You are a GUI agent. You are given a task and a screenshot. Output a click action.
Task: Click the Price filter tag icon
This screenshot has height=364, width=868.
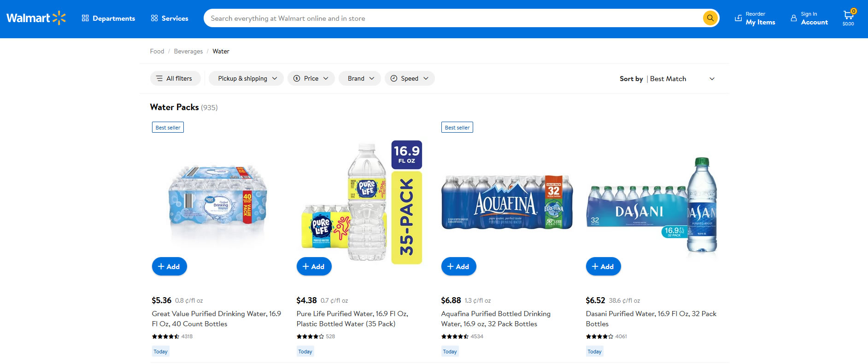click(x=297, y=78)
